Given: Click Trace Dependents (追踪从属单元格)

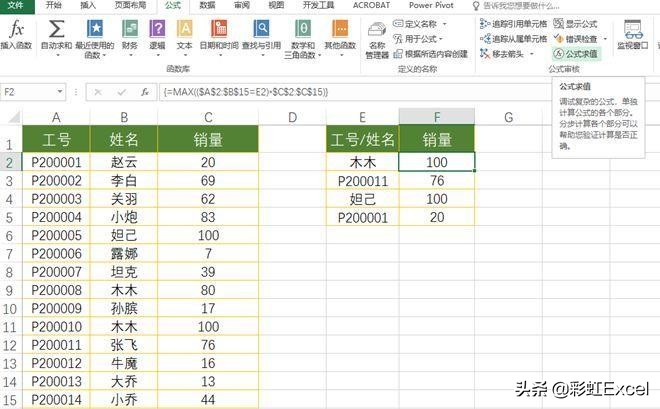Looking at the screenshot, I should coord(514,39).
